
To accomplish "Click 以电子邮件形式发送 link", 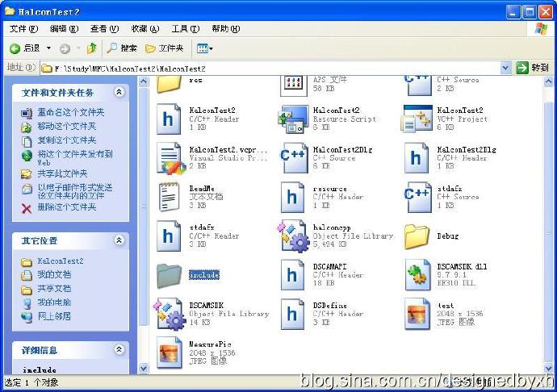I will (x=75, y=191).
